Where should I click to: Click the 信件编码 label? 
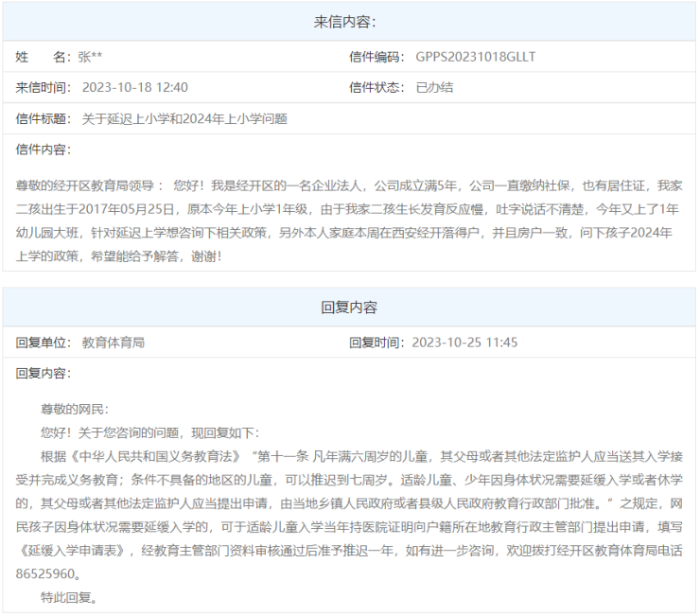click(x=376, y=57)
